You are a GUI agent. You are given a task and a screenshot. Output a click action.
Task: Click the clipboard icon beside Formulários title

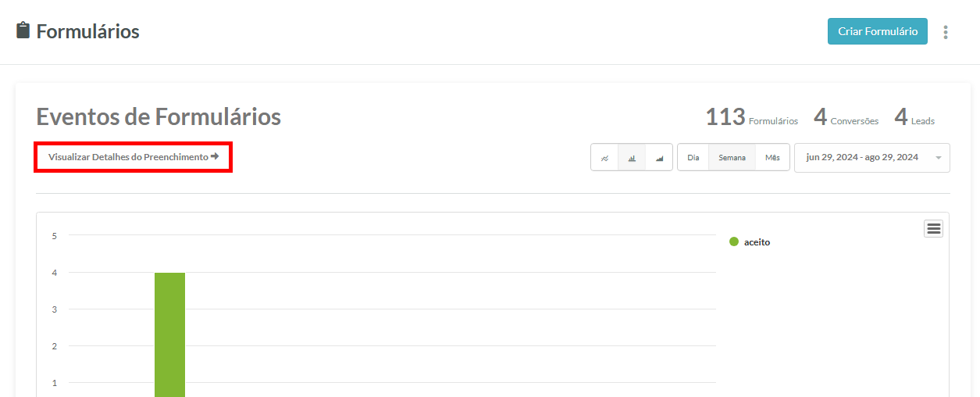pos(23,31)
